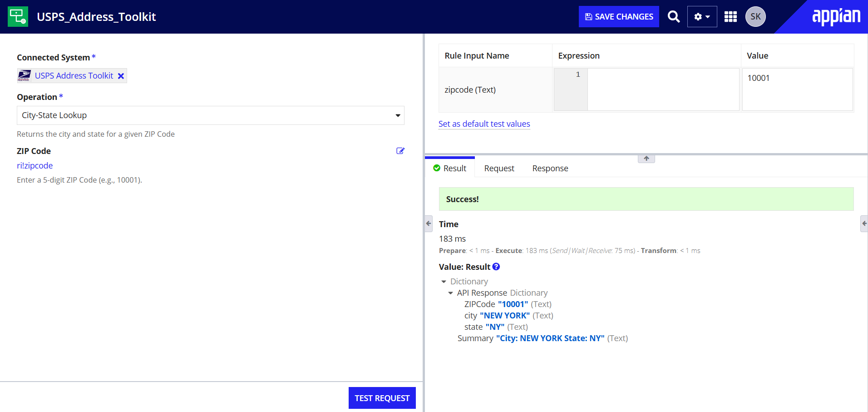Remove the USPS Address Toolkit connected system

(x=121, y=76)
